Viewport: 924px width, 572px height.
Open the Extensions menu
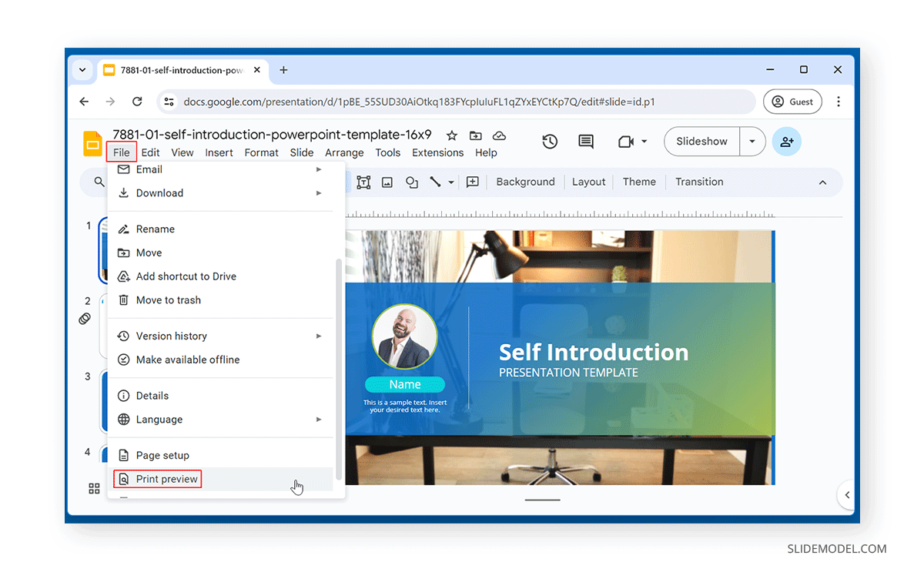click(437, 152)
